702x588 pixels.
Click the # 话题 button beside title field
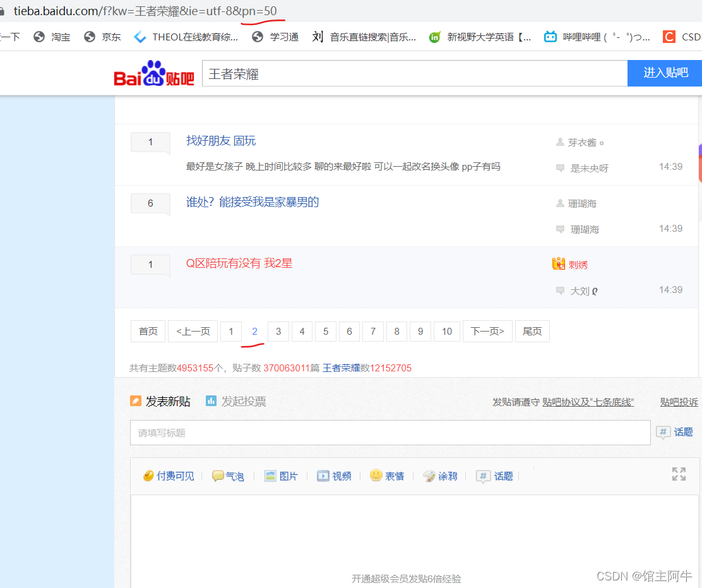674,432
